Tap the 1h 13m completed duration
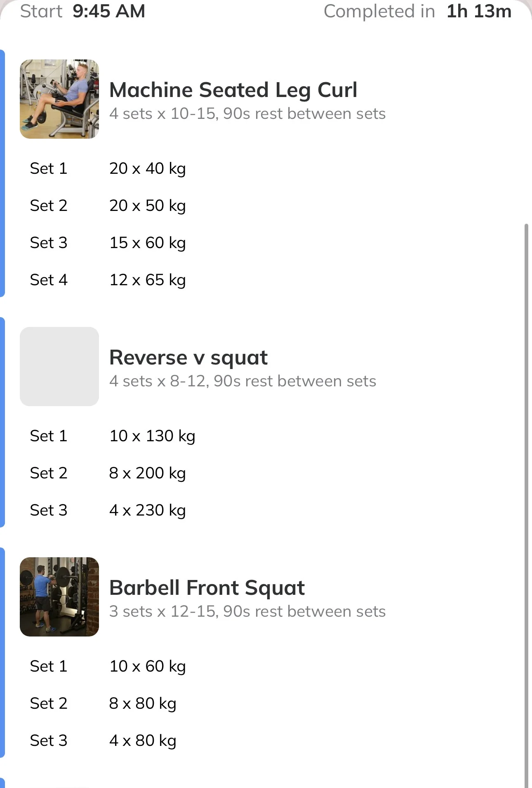This screenshot has height=788, width=532. 479,11
